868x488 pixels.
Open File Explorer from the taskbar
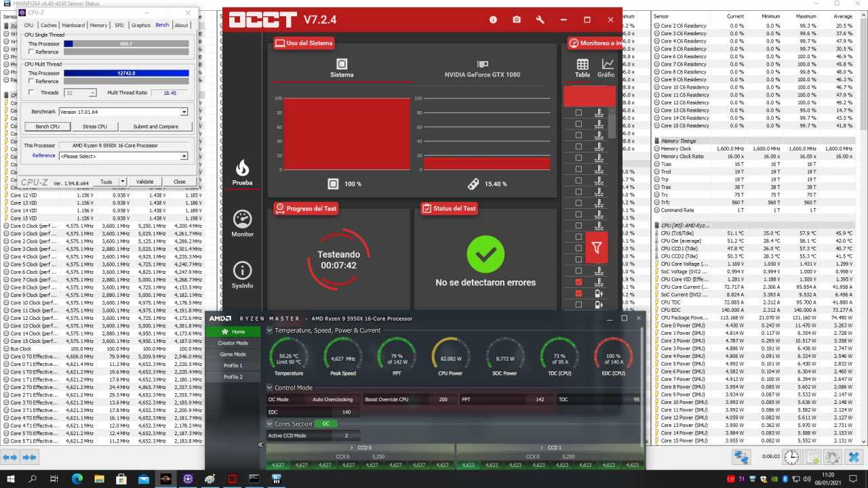pos(99,479)
